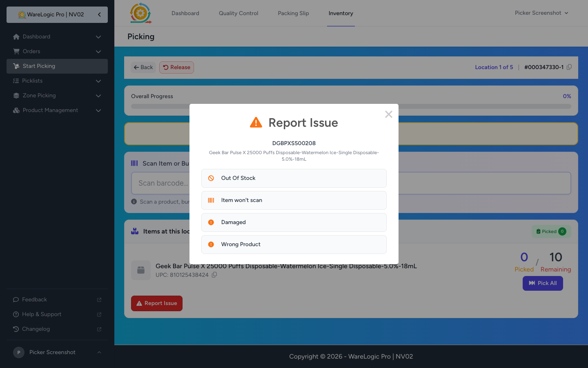Image resolution: width=588 pixels, height=368 pixels.
Task: Click the P avatar for Picker Screenshot
Action: 19,352
